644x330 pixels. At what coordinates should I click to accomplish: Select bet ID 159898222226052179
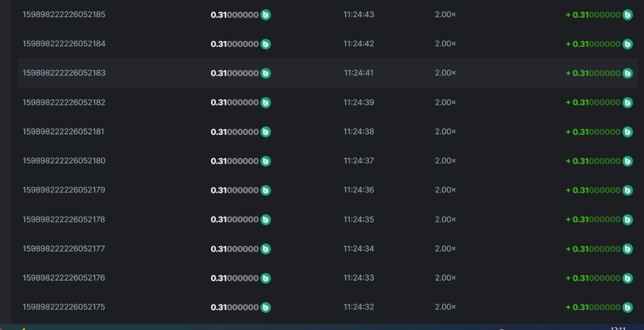(64, 190)
